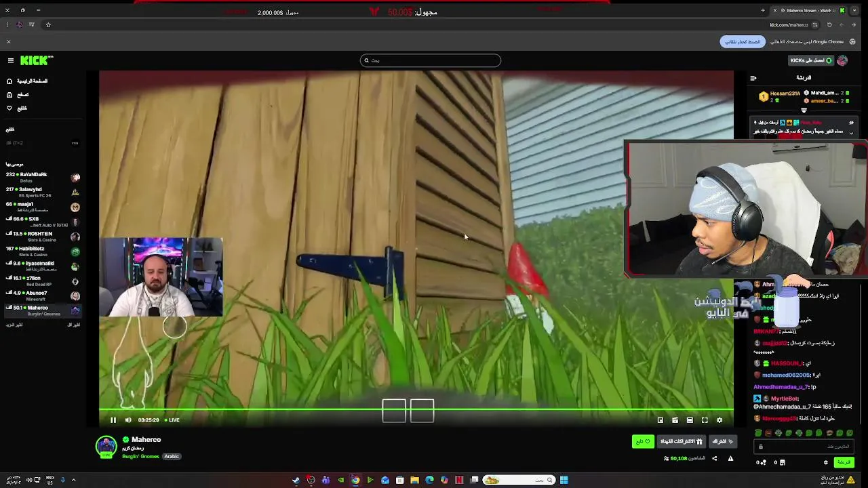Click the green follow heart button

643,442
